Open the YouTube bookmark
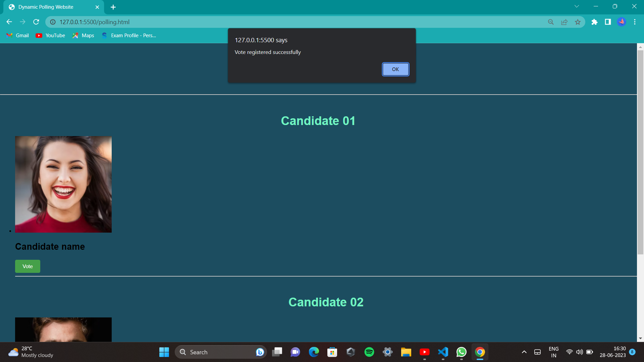This screenshot has width=644, height=362. click(x=50, y=36)
